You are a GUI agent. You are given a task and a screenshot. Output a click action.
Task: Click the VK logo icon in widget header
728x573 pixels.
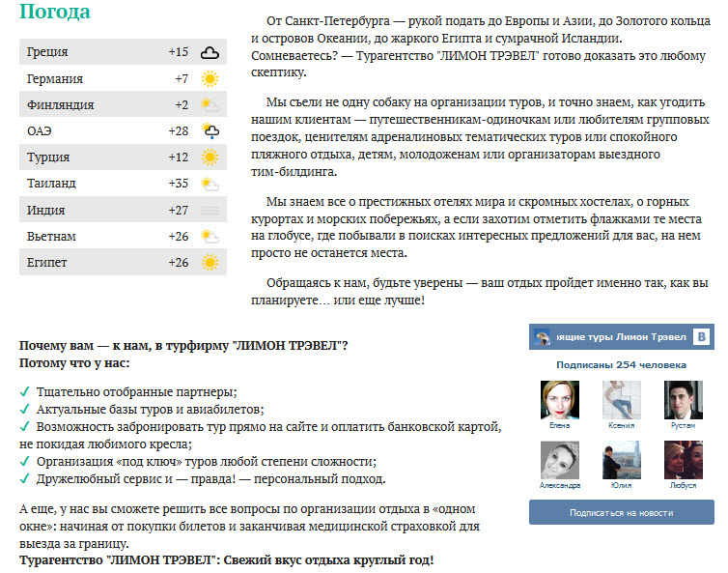[x=702, y=336]
